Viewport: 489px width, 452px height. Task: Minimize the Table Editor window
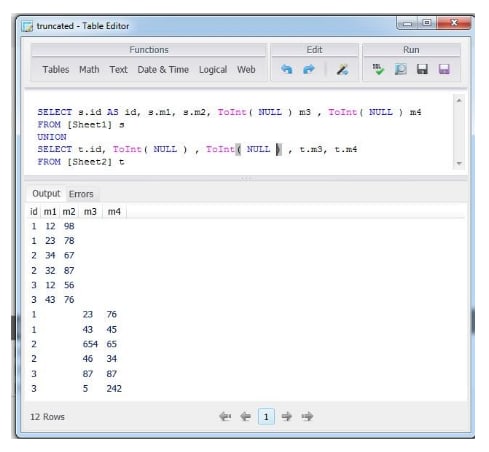[407, 23]
